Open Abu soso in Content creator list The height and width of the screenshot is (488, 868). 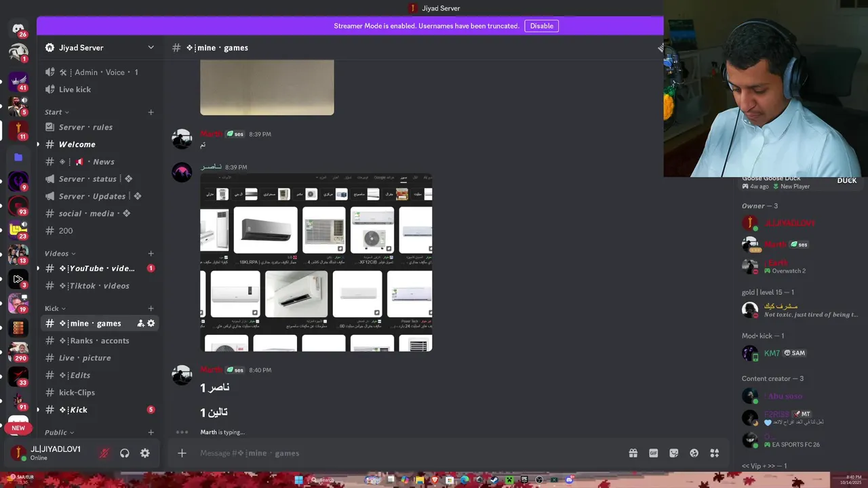pos(800,396)
